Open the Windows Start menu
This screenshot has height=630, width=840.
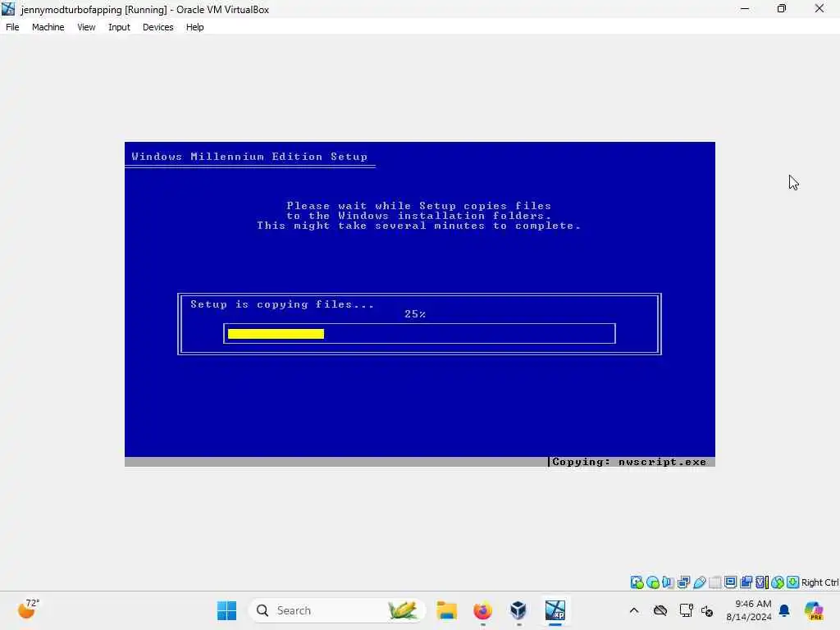tap(226, 610)
